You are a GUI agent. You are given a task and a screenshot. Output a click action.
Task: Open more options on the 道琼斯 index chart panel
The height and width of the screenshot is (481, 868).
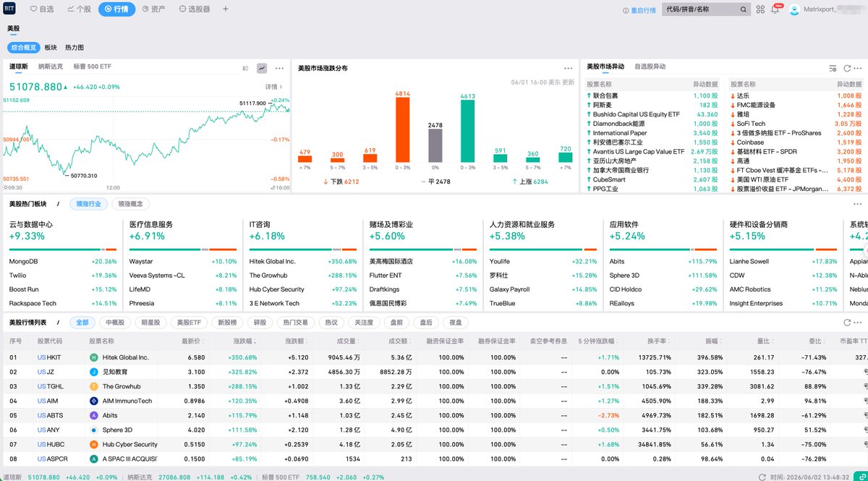click(x=280, y=68)
